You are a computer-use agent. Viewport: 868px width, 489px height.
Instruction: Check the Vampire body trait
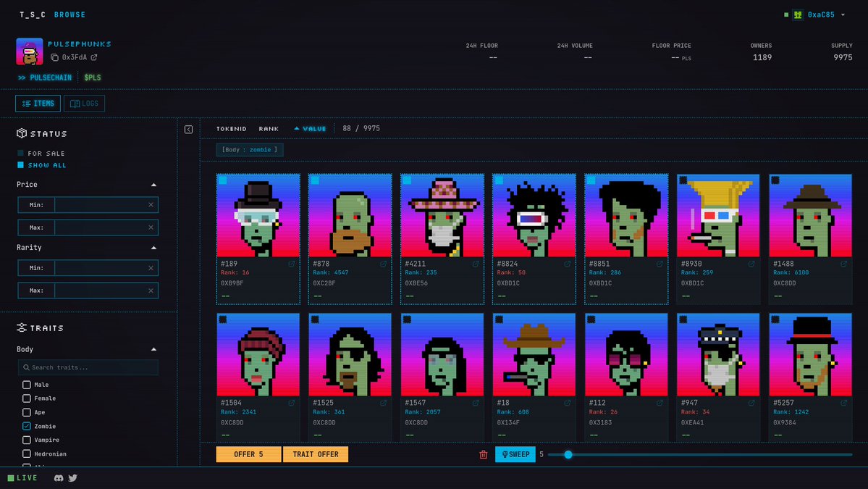[27, 440]
